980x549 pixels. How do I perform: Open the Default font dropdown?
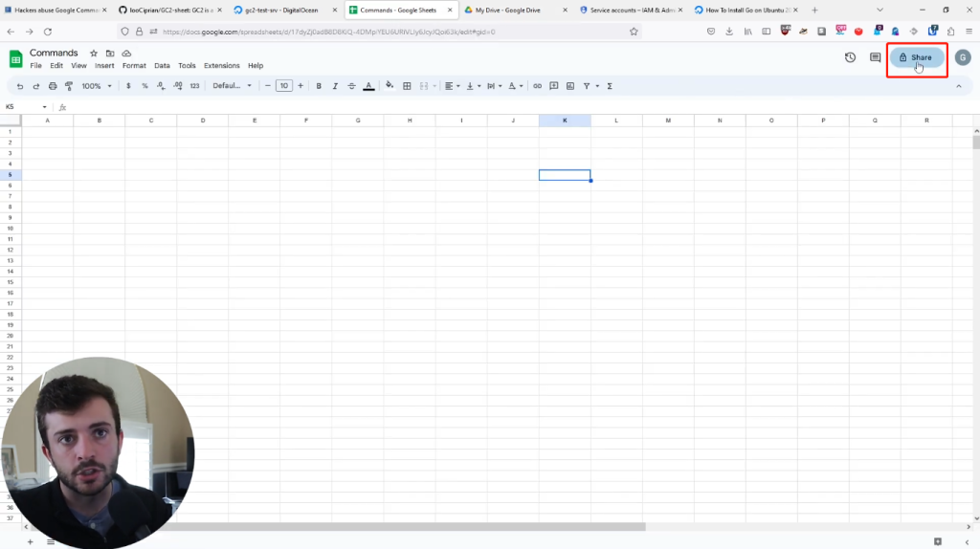click(x=232, y=86)
